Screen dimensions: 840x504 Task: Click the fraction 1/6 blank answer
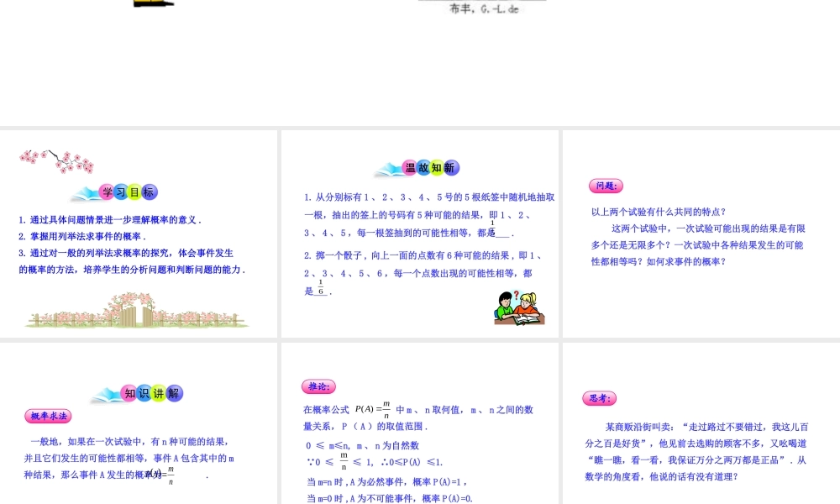click(x=319, y=291)
